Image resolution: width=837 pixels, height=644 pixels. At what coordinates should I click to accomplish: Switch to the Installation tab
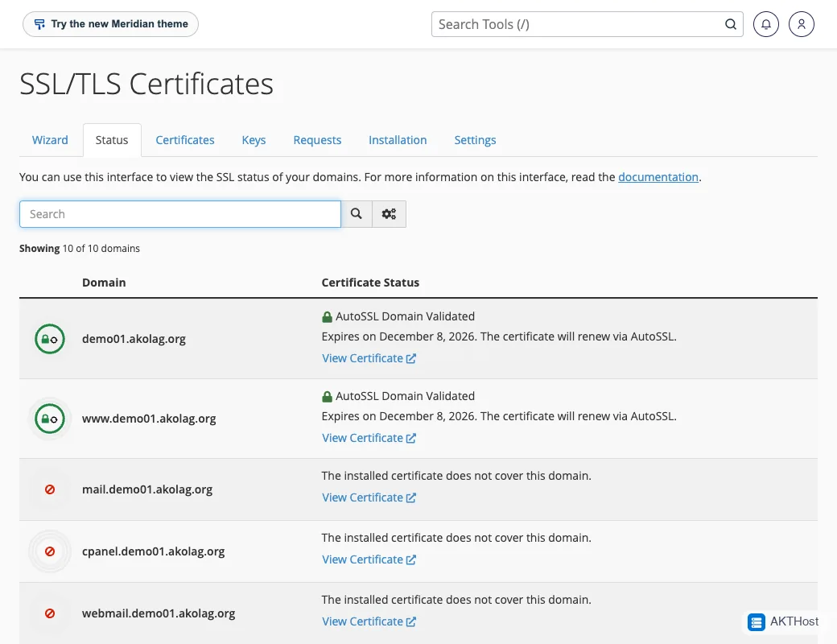(x=398, y=140)
